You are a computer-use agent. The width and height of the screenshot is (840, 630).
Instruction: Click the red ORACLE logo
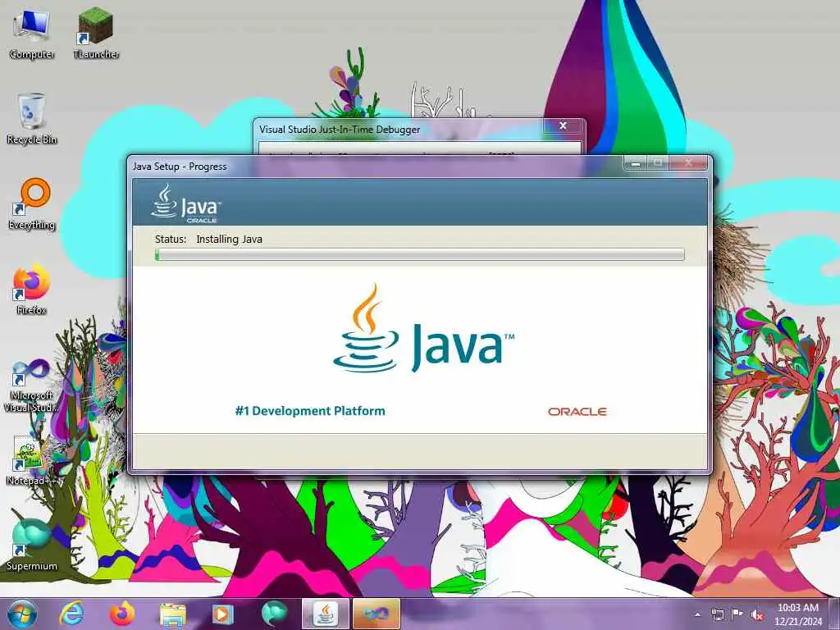(577, 412)
